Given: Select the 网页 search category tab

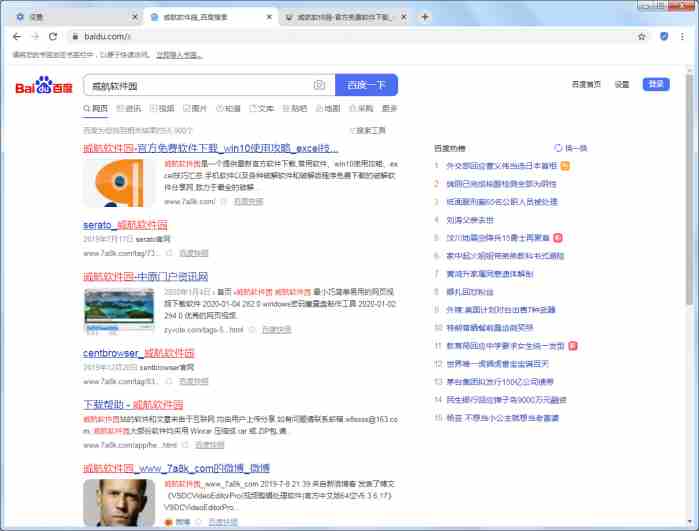Looking at the screenshot, I should 95,108.
